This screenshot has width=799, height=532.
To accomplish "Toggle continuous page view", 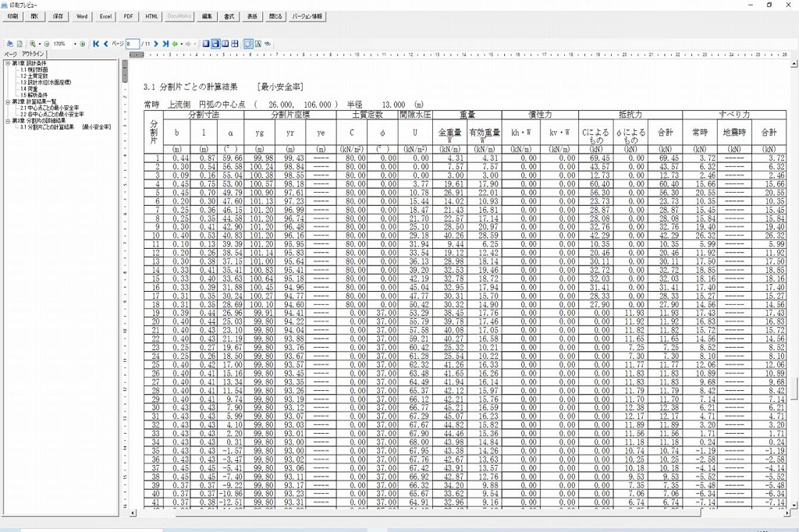I will click(215, 44).
